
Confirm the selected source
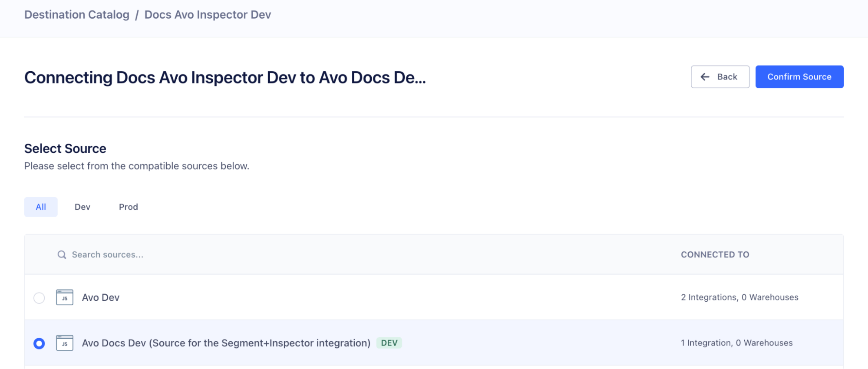799,77
